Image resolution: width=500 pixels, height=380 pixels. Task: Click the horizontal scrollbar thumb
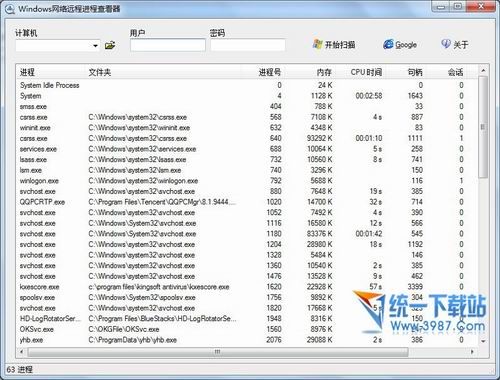tap(218, 352)
